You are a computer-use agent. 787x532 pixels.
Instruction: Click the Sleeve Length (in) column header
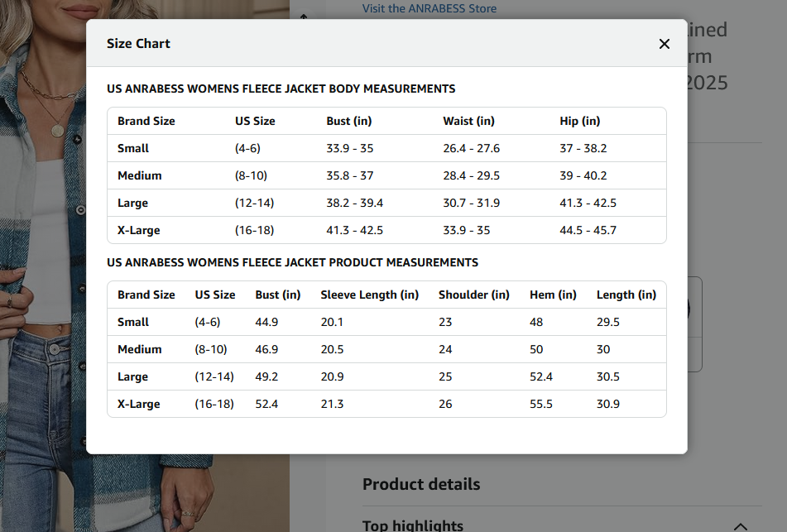pos(369,295)
